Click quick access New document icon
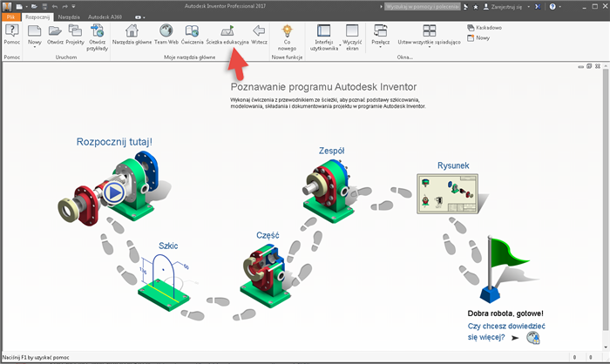610x364 pixels. pos(19,6)
